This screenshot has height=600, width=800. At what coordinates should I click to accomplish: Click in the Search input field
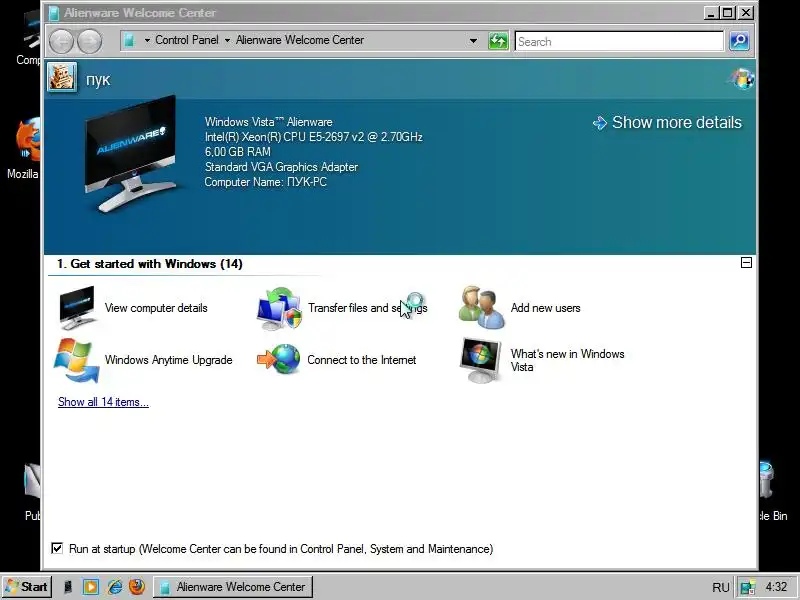[619, 41]
